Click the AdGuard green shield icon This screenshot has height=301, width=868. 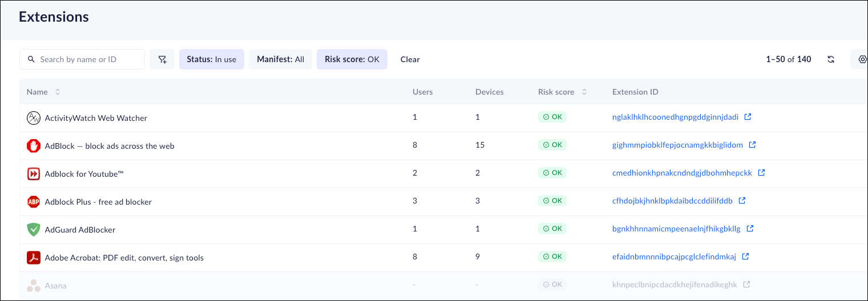(x=34, y=230)
